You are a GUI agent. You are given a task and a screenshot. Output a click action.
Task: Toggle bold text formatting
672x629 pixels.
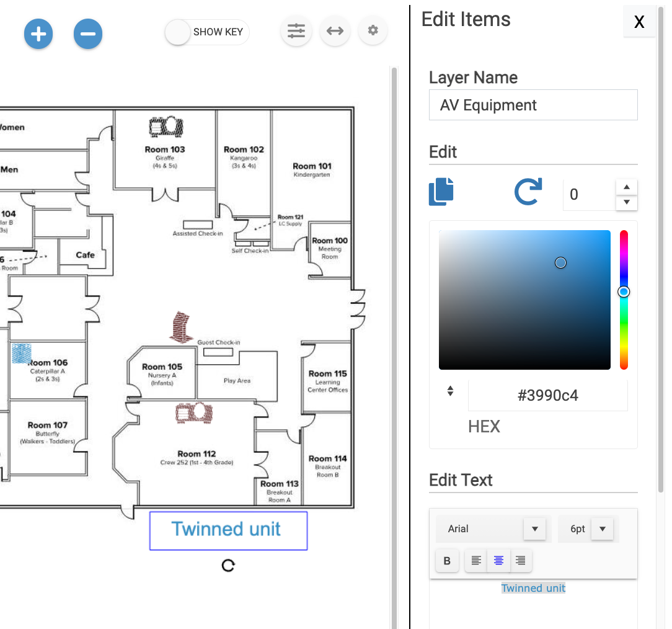pyautogui.click(x=447, y=561)
